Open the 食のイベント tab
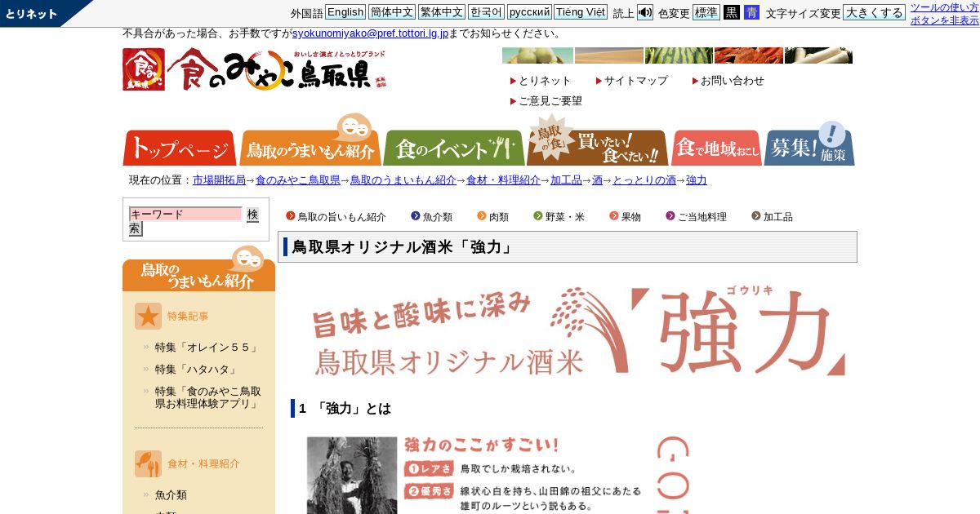This screenshot has height=514, width=980. (454, 148)
